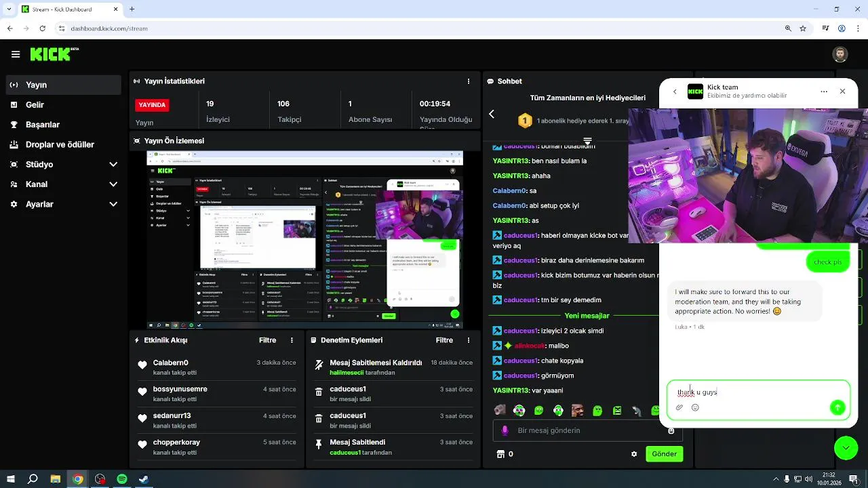Bookmark this page with the star icon

[x=803, y=28]
